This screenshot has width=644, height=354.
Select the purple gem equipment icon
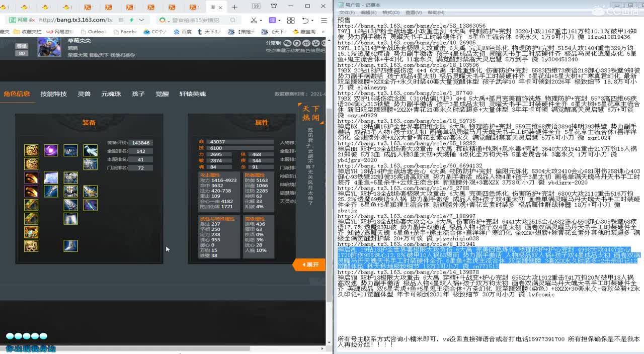50,150
